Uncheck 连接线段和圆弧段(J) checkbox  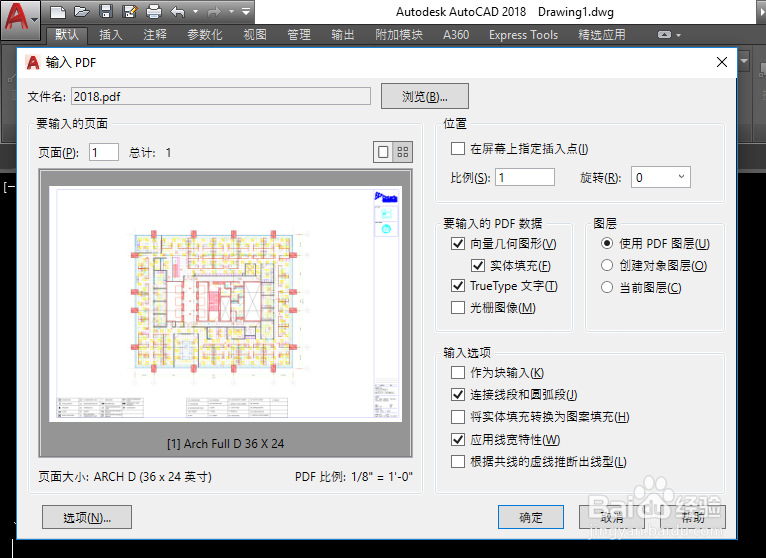pos(458,394)
